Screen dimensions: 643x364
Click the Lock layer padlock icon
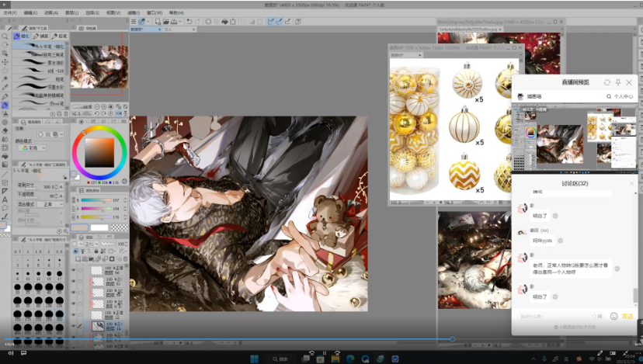[x=96, y=251]
